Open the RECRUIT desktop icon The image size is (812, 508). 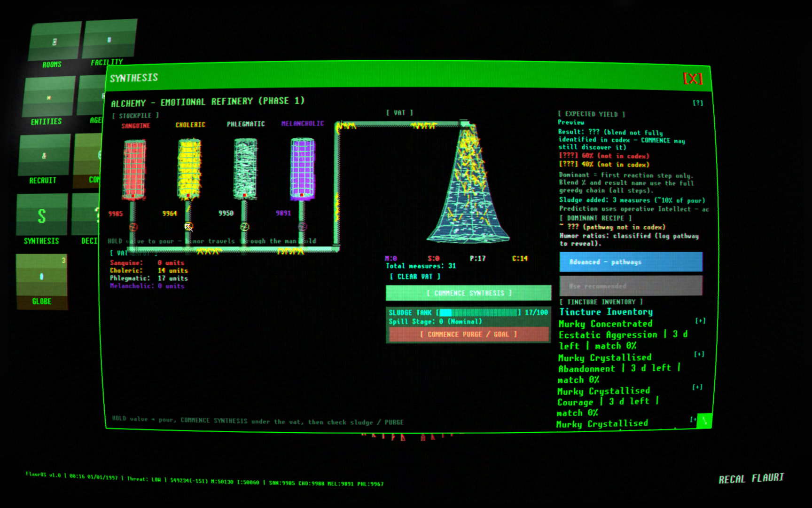point(44,160)
